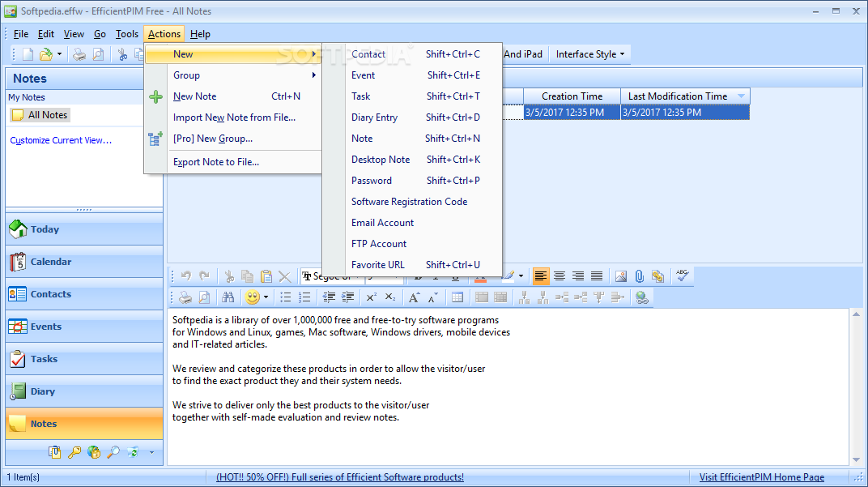Open the Password Manager key icon
The image size is (868, 487).
point(74,453)
